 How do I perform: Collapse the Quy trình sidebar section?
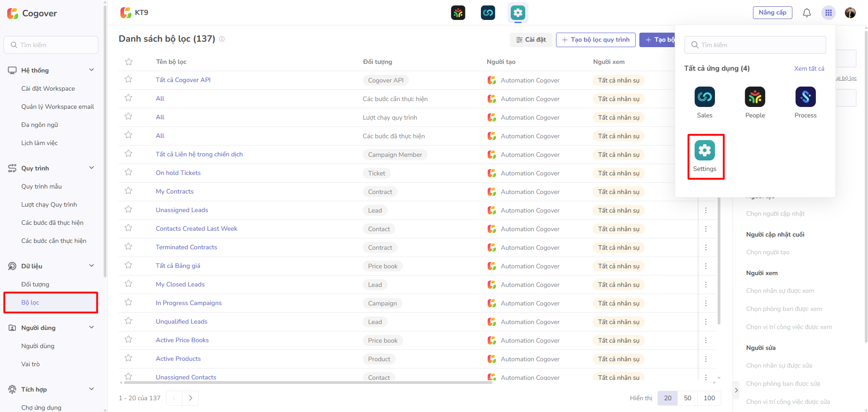point(91,168)
